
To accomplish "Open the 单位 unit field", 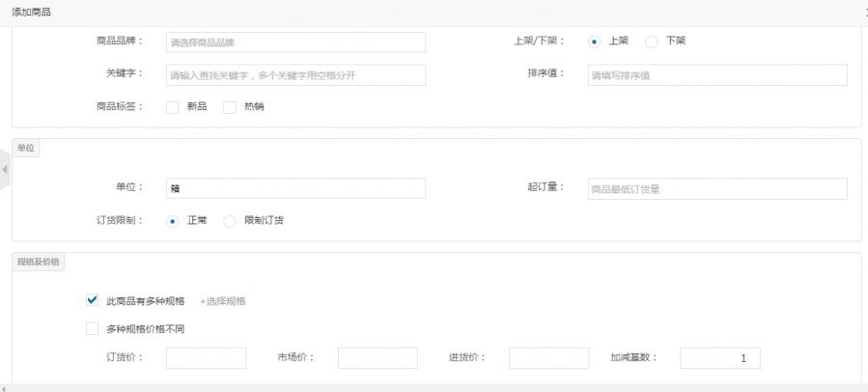I will 295,188.
